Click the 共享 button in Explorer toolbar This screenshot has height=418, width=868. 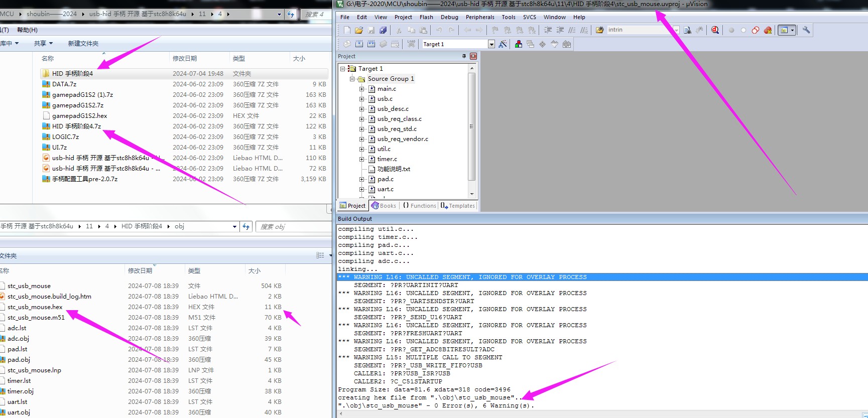point(43,44)
